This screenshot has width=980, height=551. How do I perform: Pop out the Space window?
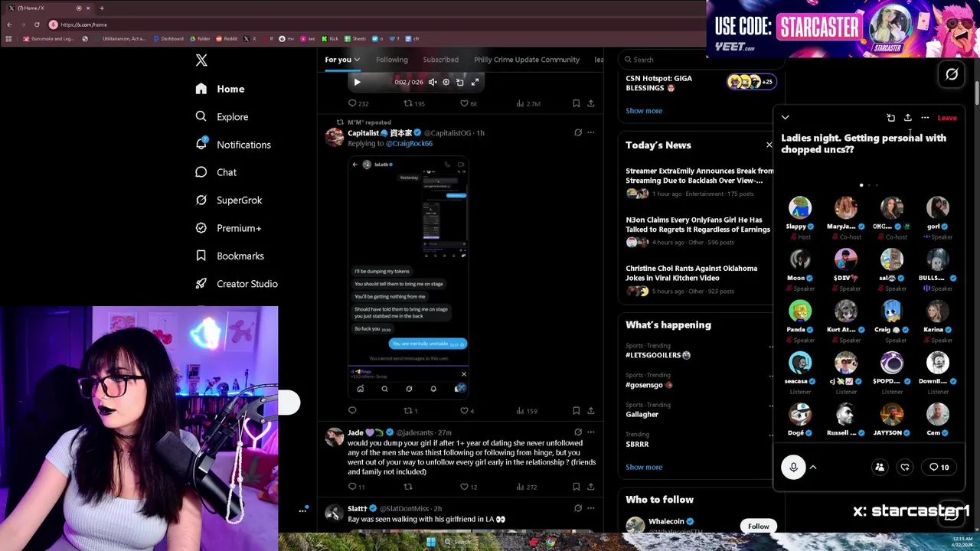(891, 118)
